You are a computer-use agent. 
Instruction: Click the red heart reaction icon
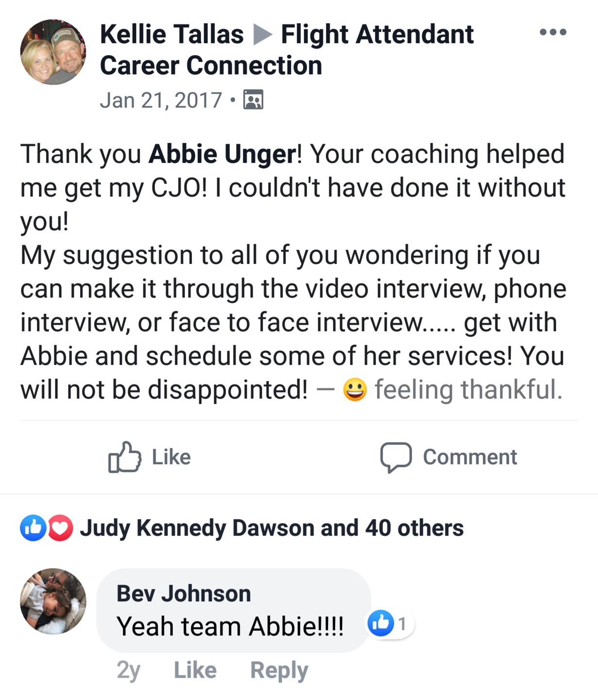pyautogui.click(x=60, y=528)
